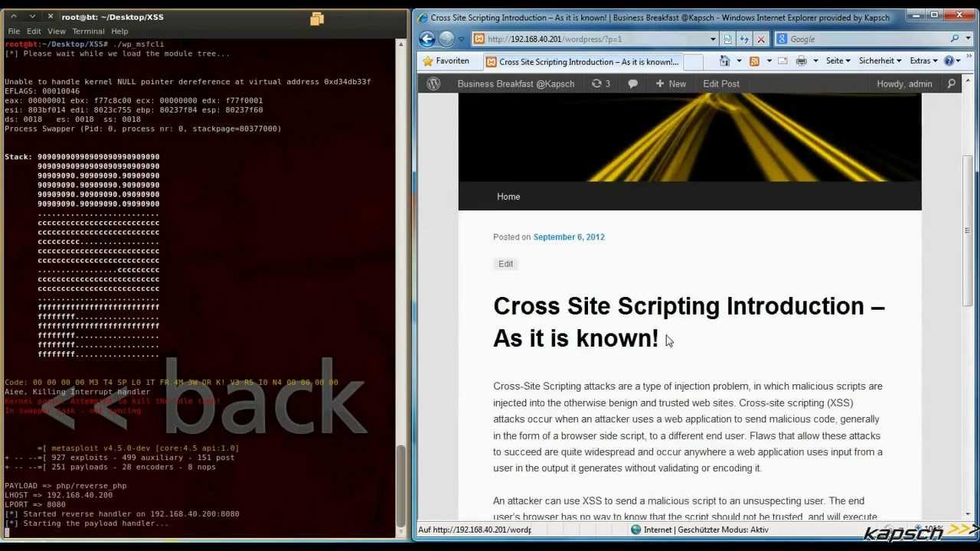Click the 'LPORT => 8080' line
This screenshot has width=980, height=551.
pyautogui.click(x=35, y=505)
